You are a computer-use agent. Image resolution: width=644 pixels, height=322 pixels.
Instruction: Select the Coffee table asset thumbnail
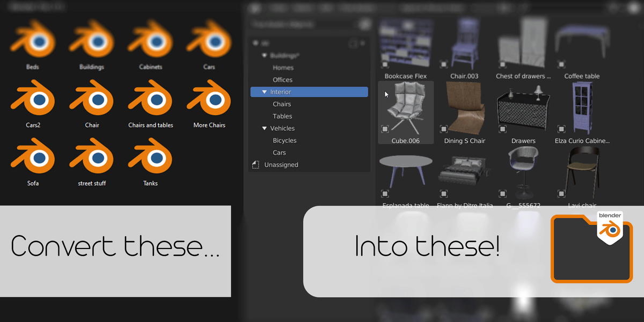(582, 43)
